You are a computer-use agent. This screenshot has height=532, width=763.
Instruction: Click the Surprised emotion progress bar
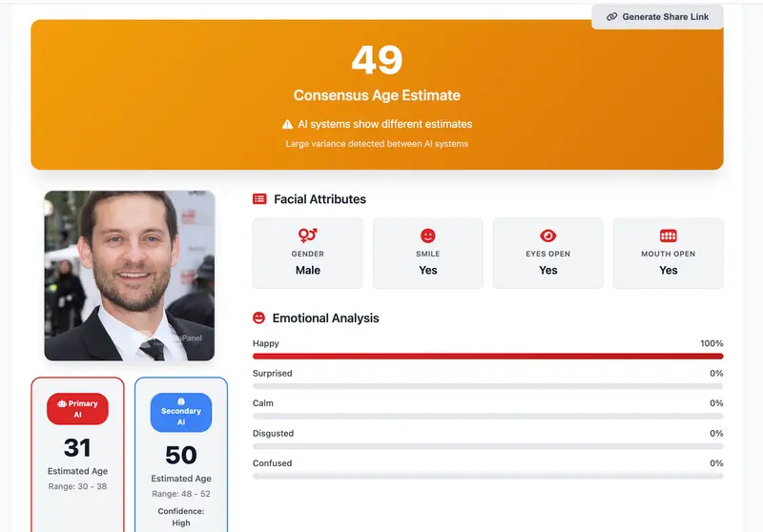tap(487, 386)
